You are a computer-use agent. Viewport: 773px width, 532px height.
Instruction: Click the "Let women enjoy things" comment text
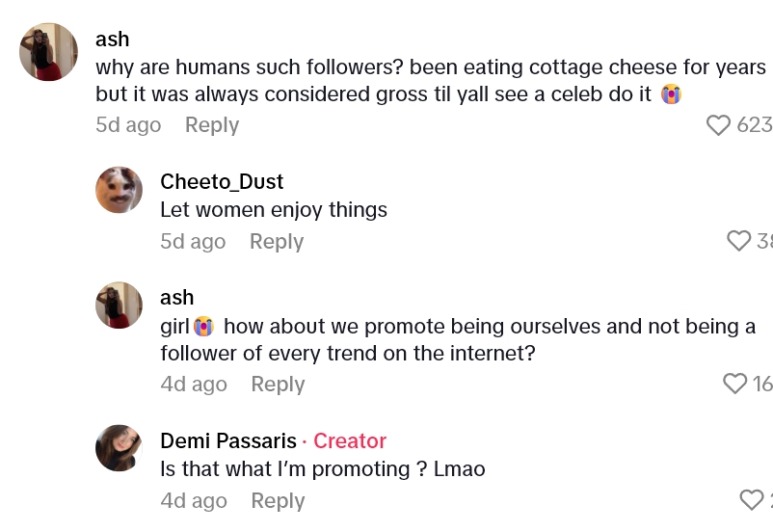pyautogui.click(x=274, y=210)
